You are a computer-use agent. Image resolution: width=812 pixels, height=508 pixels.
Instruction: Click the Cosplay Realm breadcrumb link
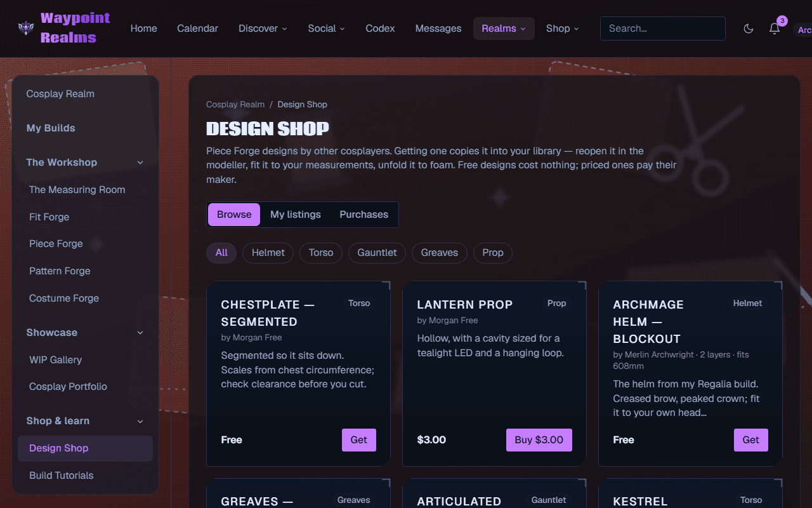coord(235,104)
